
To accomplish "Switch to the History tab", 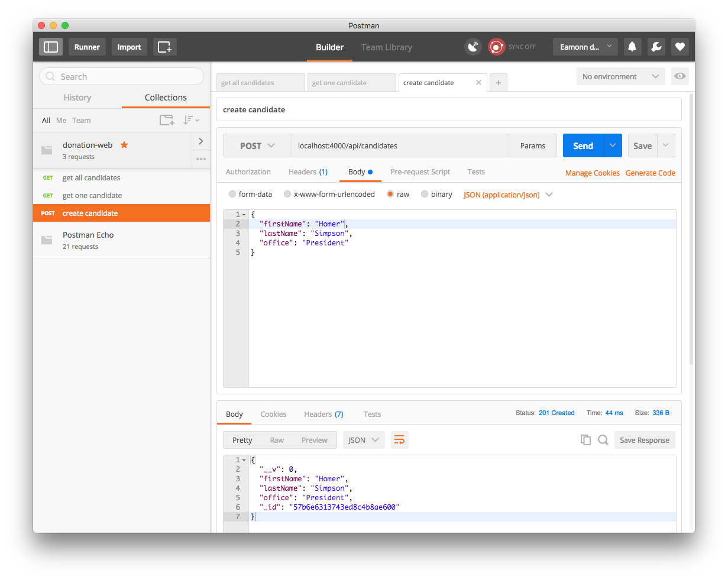I will [77, 98].
